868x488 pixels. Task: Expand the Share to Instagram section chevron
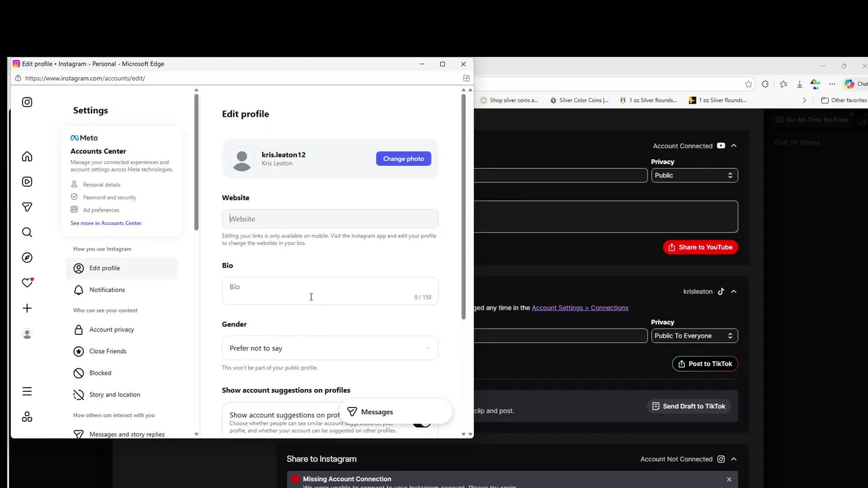click(x=734, y=459)
